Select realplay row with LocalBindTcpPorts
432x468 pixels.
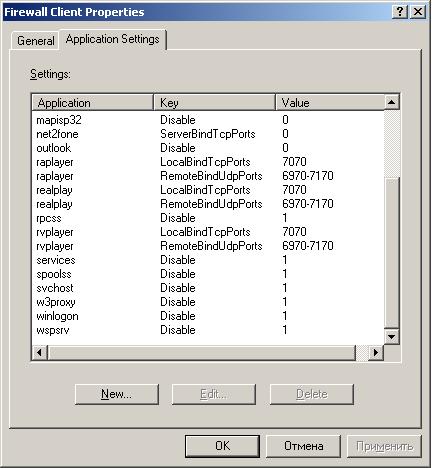[208, 190]
